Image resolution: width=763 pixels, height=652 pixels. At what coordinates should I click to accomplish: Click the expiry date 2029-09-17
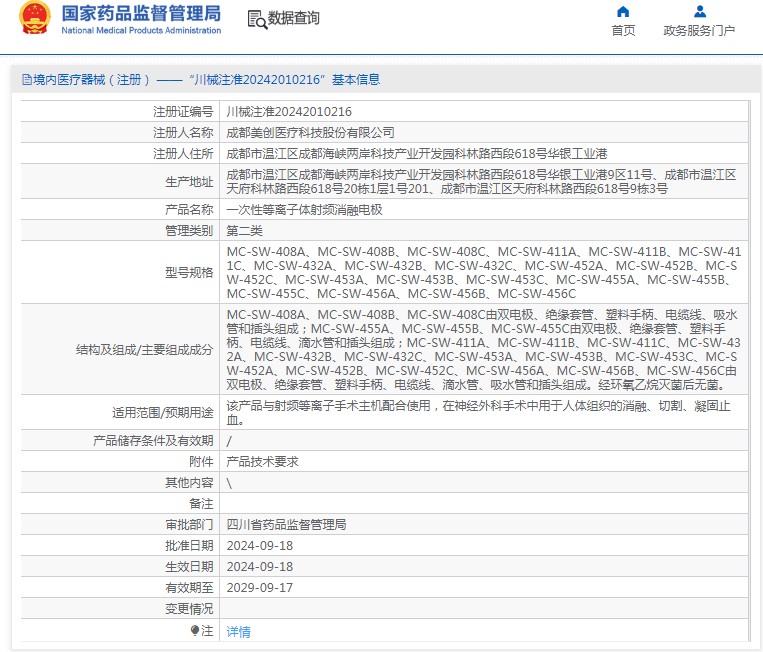pyautogui.click(x=260, y=588)
